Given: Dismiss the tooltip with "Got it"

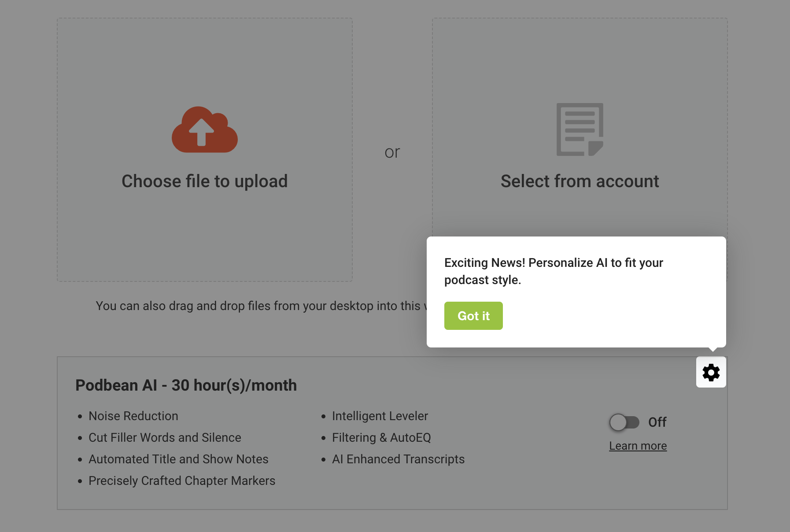Looking at the screenshot, I should (473, 316).
